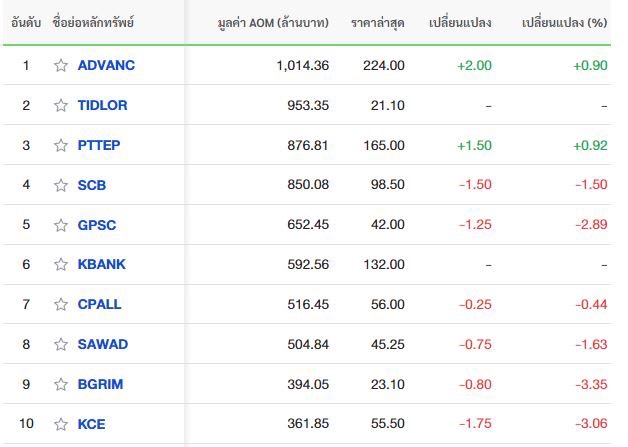Click the ชื่อย่อหลักทรัพย์ column header
The width and height of the screenshot is (628, 447).
(x=93, y=22)
